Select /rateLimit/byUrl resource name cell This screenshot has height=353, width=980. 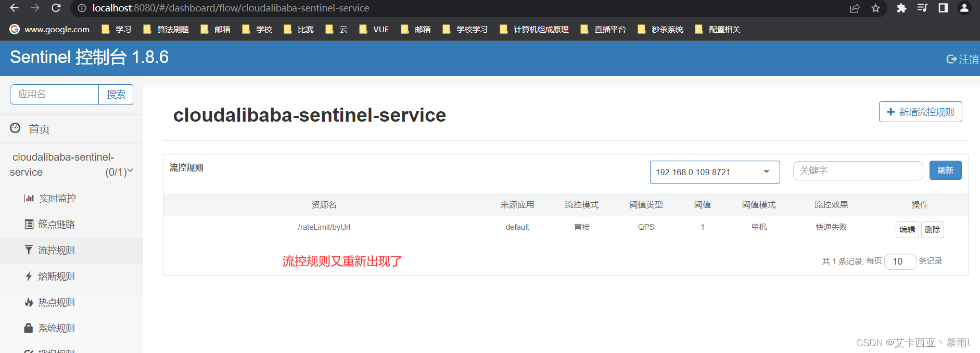[x=324, y=227]
